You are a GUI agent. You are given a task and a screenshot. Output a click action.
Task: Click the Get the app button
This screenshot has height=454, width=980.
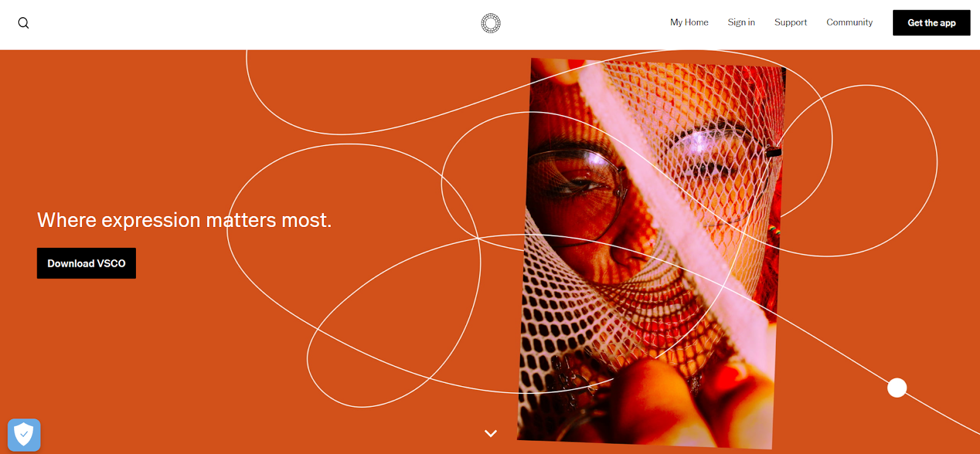[932, 23]
